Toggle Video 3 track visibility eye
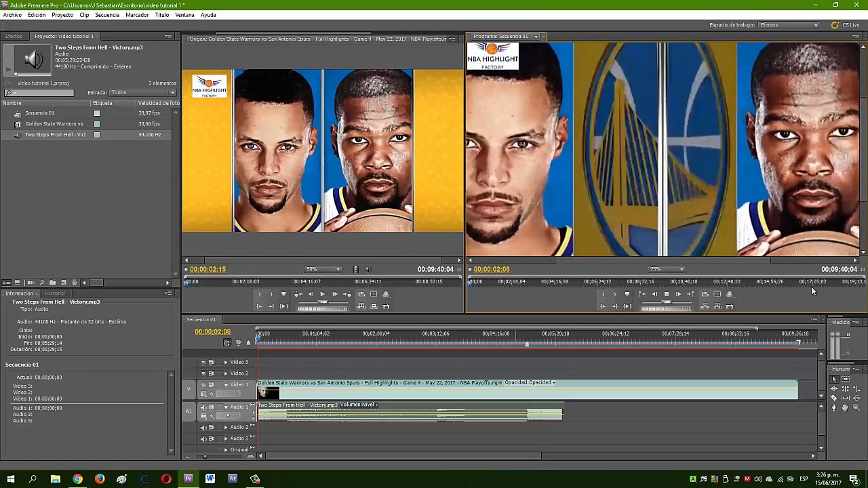Image resolution: width=868 pixels, height=488 pixels. click(x=203, y=362)
